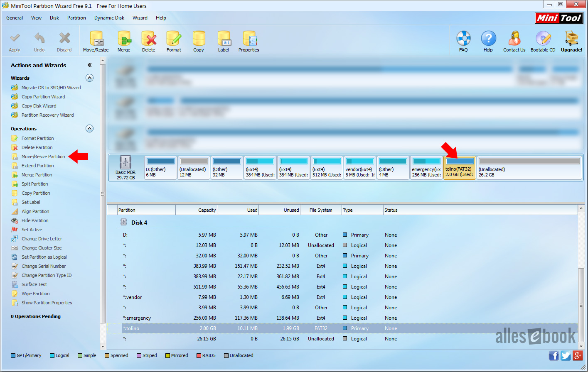Image resolution: width=588 pixels, height=372 pixels.
Task: Select the Move/Resize toolbar icon
Action: (x=96, y=38)
